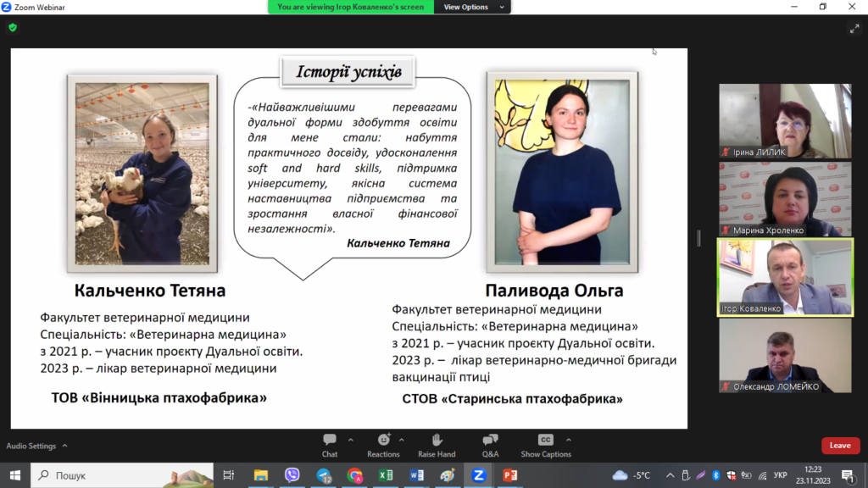This screenshot has height=488, width=868.
Task: Select Олександр ЛОМЕЙКО video thumbnail
Action: pos(785,355)
